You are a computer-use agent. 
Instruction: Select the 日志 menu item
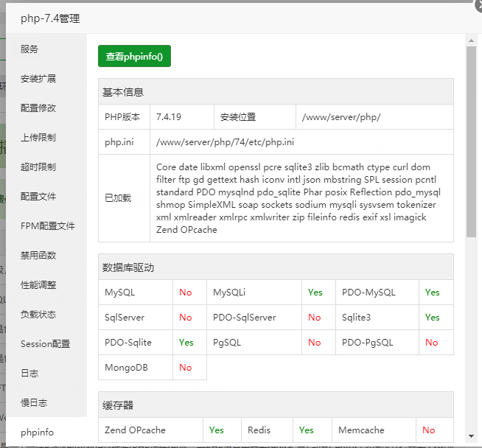[29, 374]
